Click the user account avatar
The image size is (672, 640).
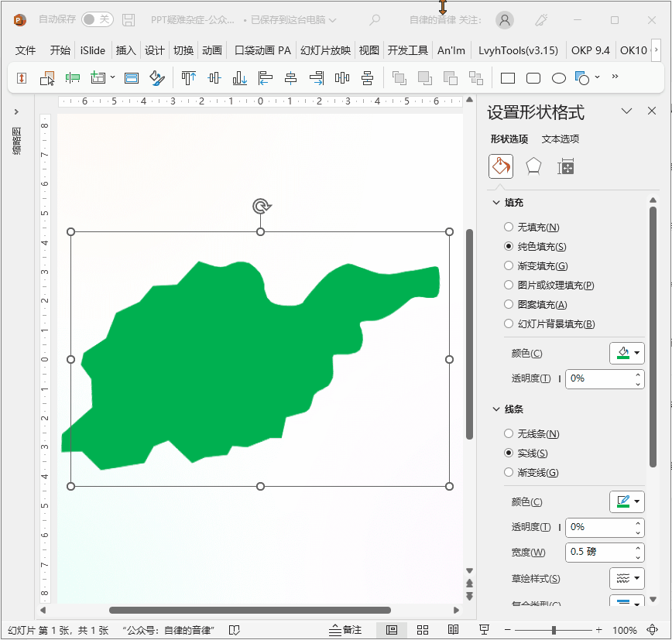[505, 19]
